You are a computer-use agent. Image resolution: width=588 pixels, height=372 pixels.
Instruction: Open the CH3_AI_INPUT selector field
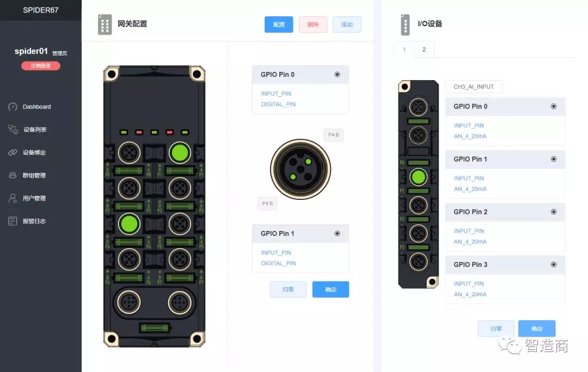click(x=474, y=87)
